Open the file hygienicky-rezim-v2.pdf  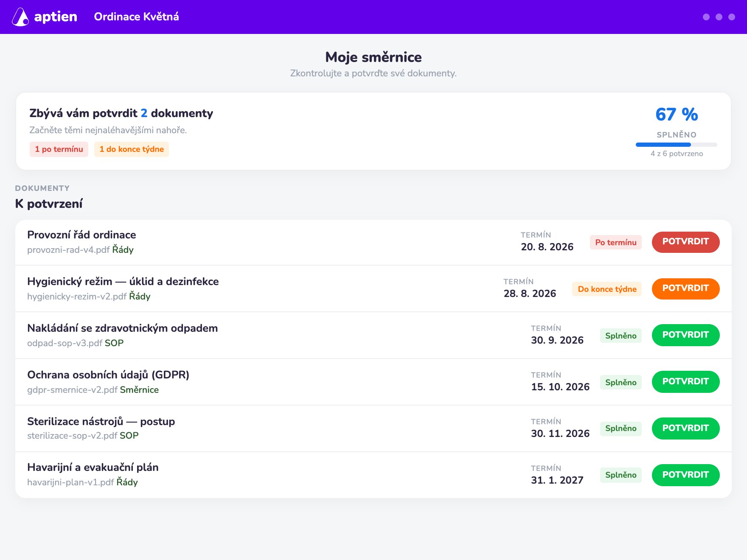point(77,297)
